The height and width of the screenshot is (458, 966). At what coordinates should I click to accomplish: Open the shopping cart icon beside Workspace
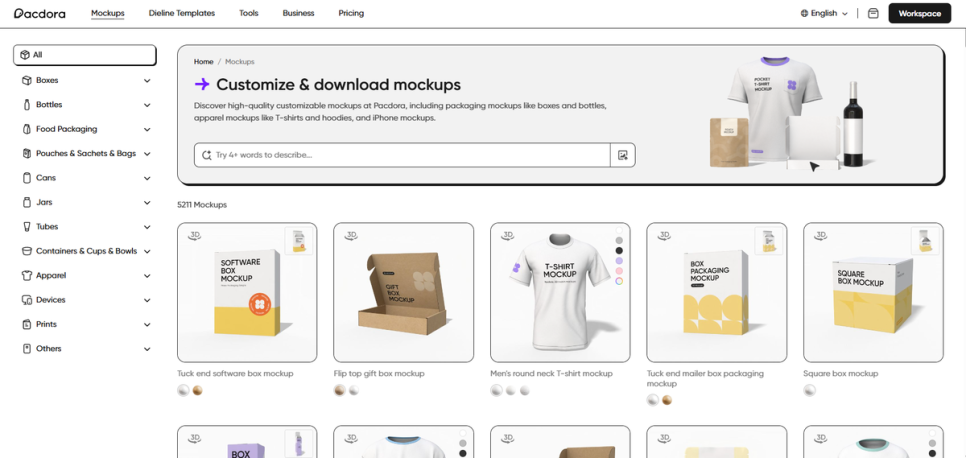[873, 13]
